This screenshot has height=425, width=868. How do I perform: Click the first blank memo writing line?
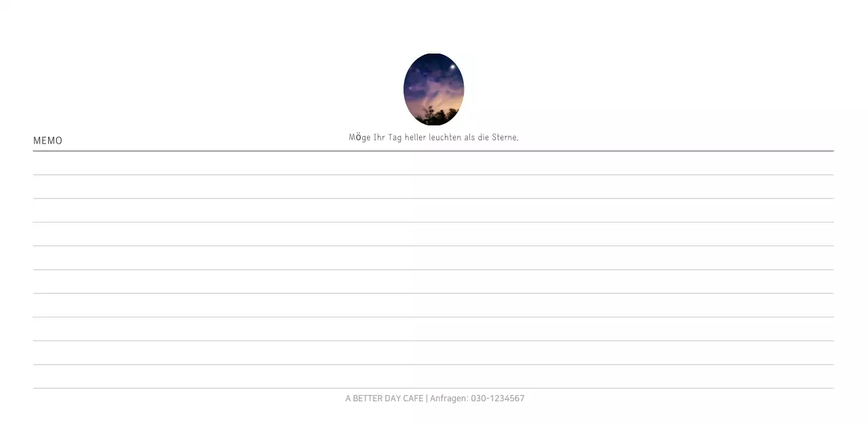pyautogui.click(x=433, y=163)
